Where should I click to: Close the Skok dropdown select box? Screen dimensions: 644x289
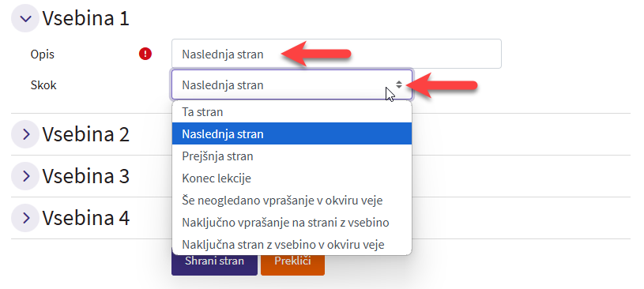pos(292,84)
